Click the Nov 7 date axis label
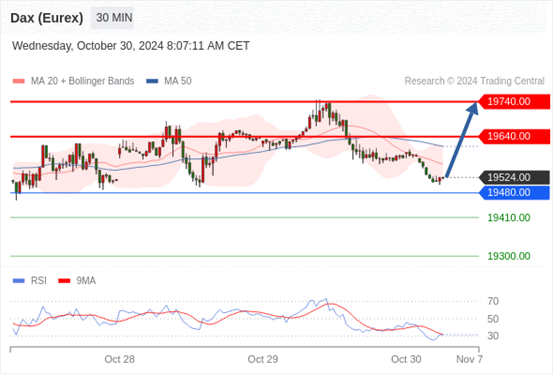The height and width of the screenshot is (375, 553). click(x=469, y=359)
